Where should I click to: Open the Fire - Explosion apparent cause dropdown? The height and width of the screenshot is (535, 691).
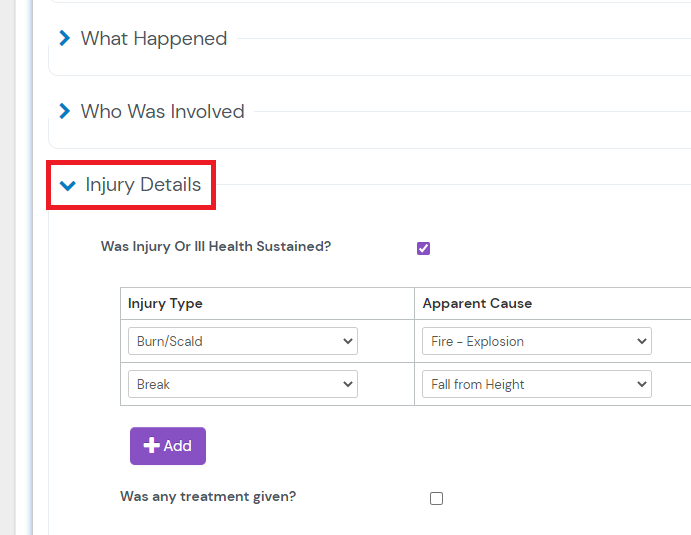click(536, 341)
